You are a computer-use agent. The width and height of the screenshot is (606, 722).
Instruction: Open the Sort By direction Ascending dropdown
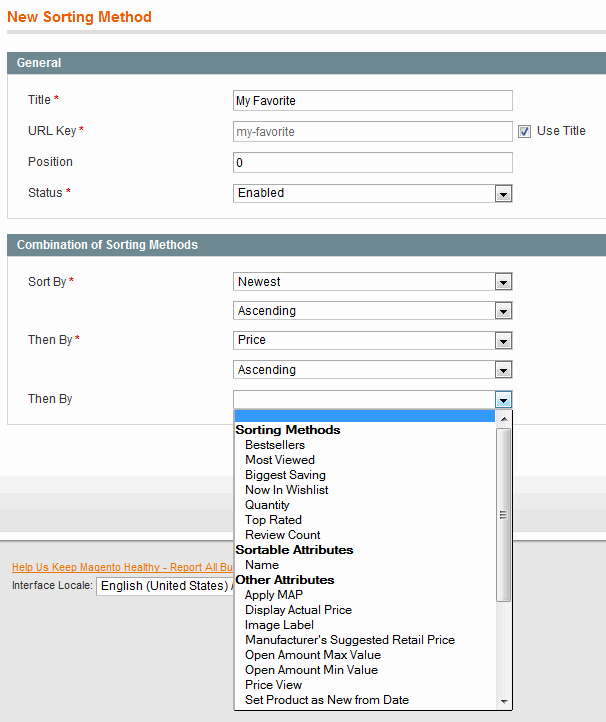point(372,311)
